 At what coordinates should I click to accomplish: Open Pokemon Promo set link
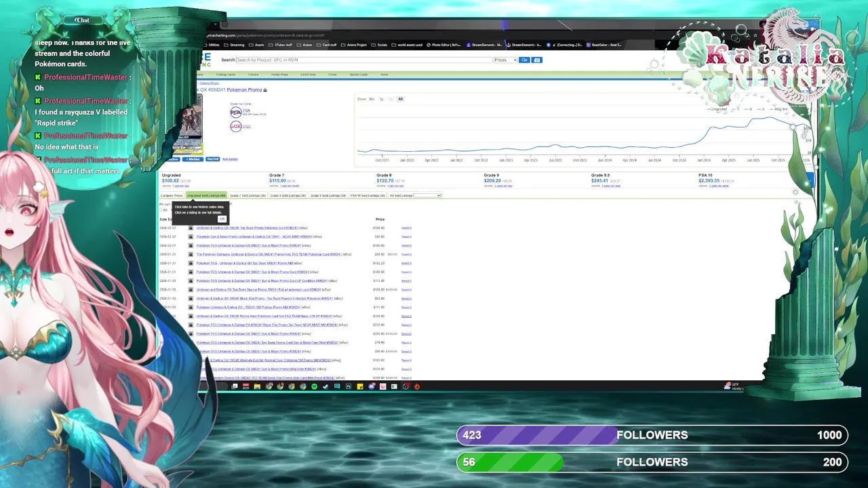click(244, 89)
